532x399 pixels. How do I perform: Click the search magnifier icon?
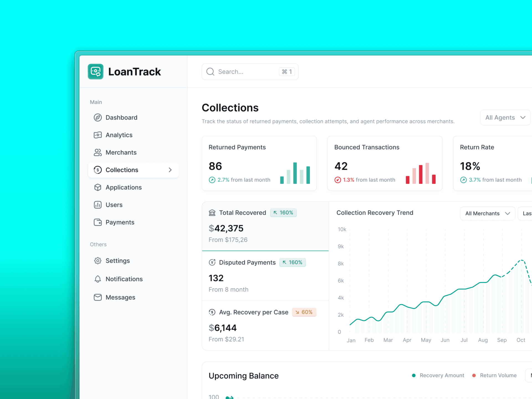coord(210,72)
